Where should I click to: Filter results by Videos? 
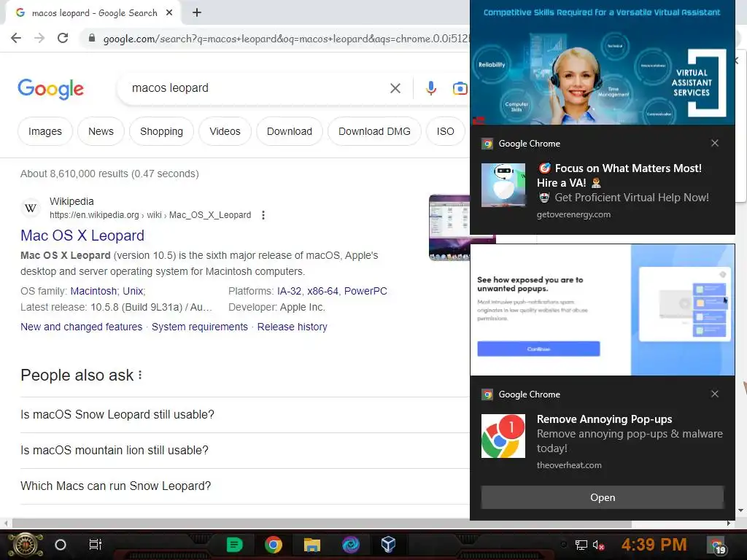(x=225, y=131)
